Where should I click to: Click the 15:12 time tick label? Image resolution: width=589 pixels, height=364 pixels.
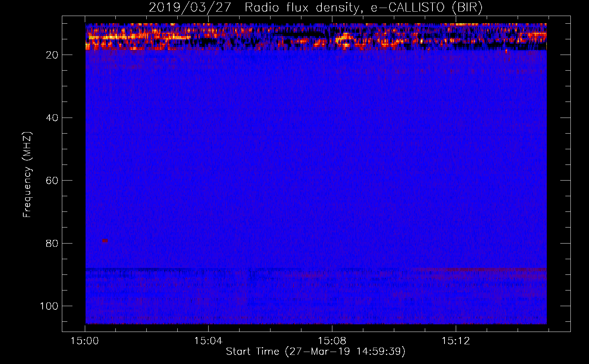[x=455, y=341]
